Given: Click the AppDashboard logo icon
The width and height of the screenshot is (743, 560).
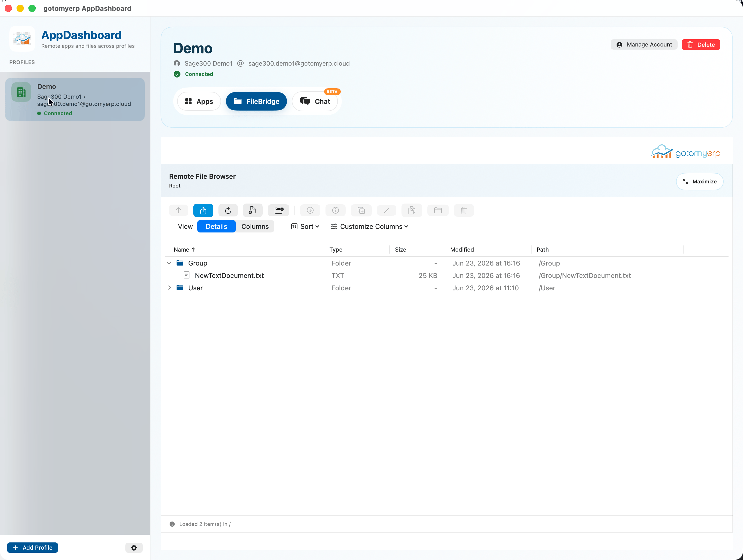Looking at the screenshot, I should [22, 39].
